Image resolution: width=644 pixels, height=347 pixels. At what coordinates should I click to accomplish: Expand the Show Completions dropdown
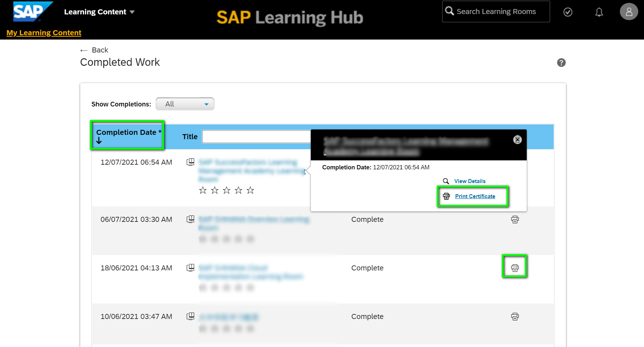point(185,104)
